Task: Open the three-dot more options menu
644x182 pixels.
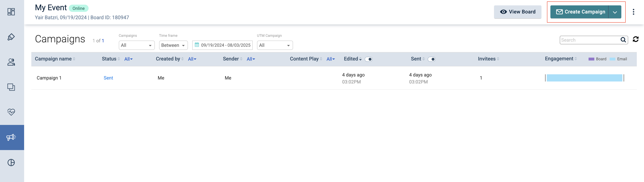Action: tap(633, 12)
